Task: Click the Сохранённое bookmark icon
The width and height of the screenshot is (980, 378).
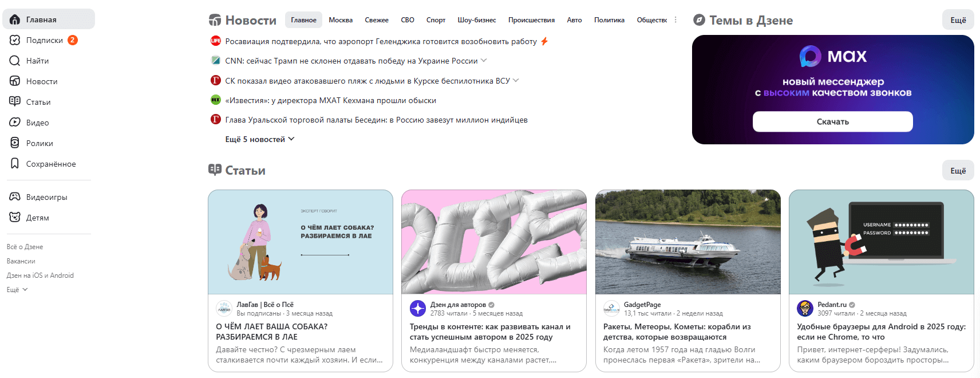Action: point(15,163)
